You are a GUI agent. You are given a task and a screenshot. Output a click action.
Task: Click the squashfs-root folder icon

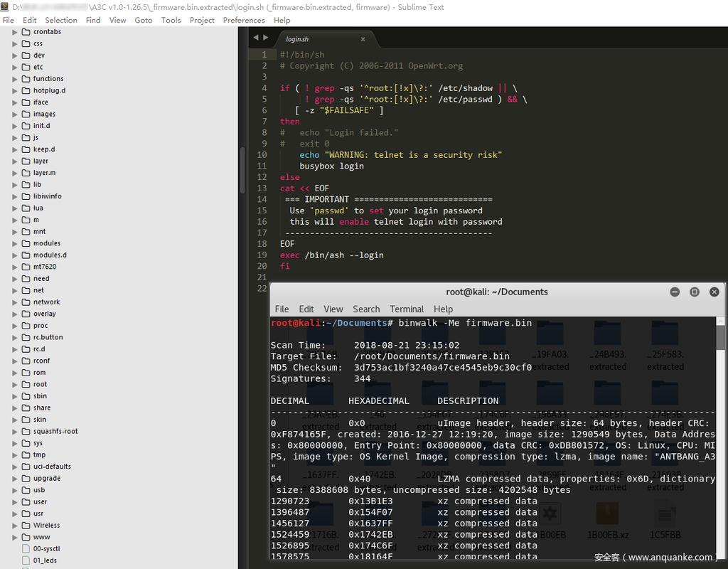[26, 432]
